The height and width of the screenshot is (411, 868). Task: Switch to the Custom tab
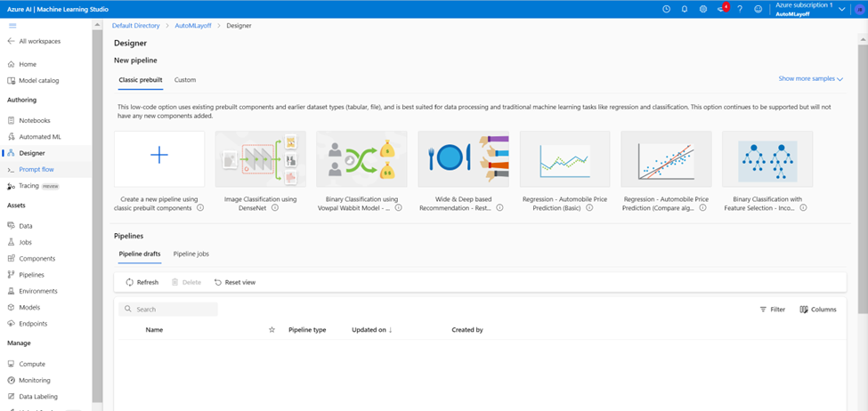(x=185, y=80)
